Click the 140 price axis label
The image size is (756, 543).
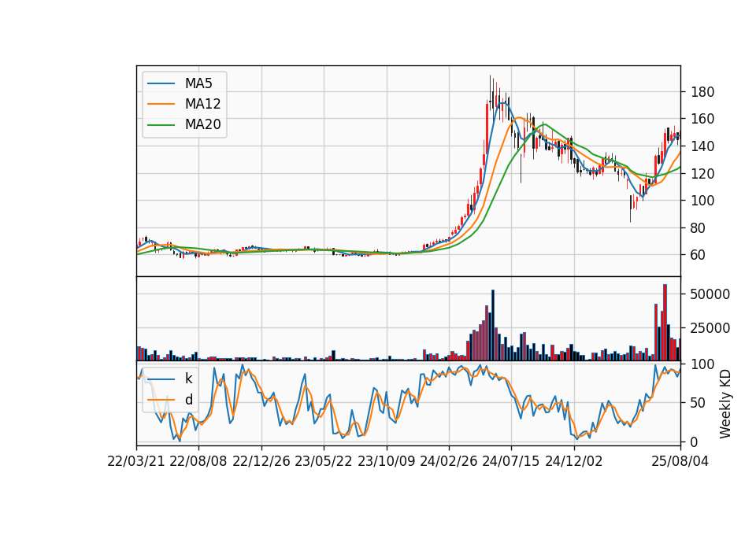[x=702, y=146]
